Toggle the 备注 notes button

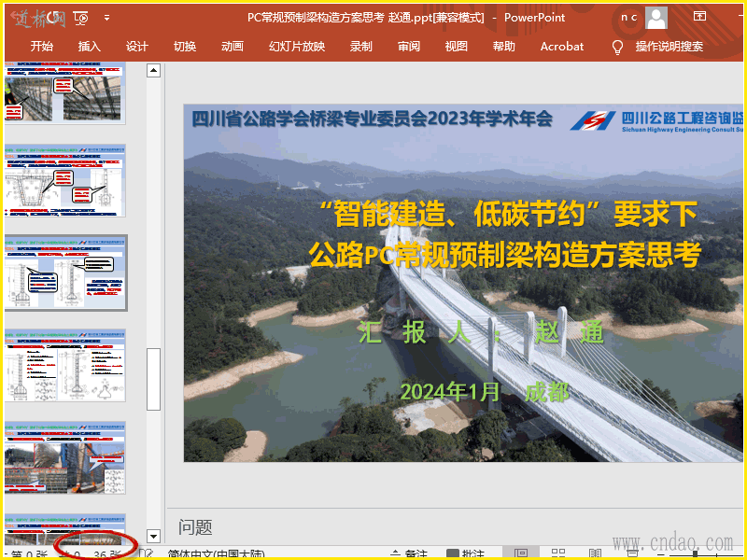click(x=408, y=554)
